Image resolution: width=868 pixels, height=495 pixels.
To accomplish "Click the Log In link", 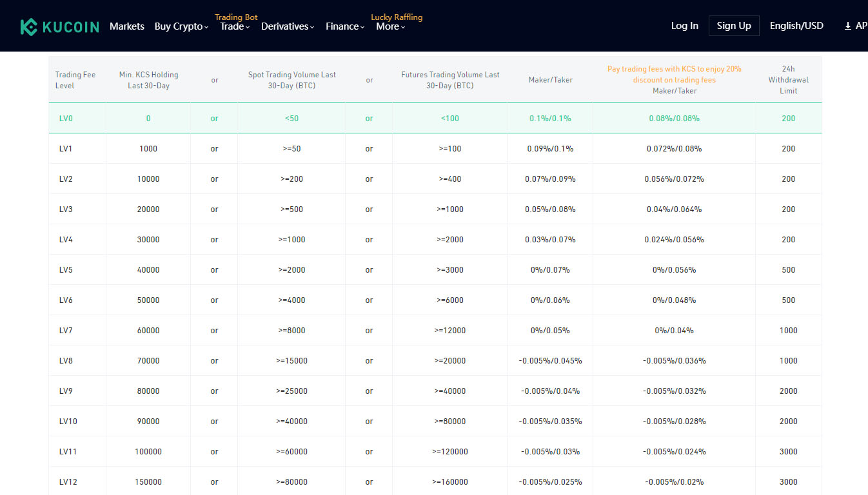I will 685,26.
